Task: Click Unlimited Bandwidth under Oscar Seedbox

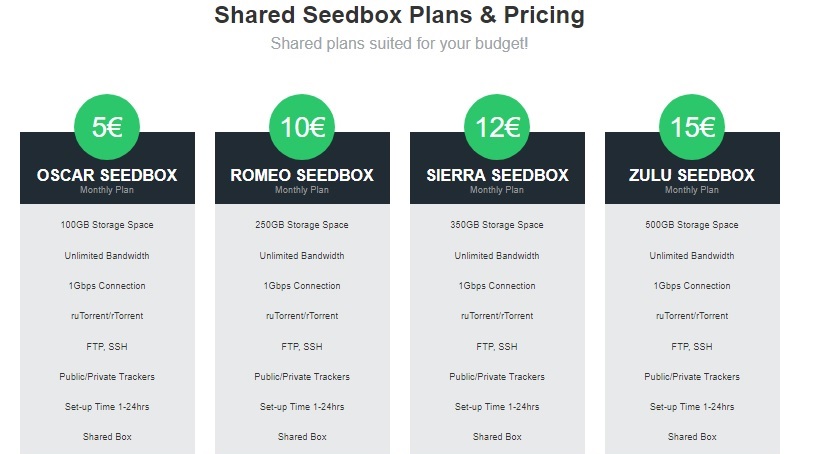Action: [107, 256]
